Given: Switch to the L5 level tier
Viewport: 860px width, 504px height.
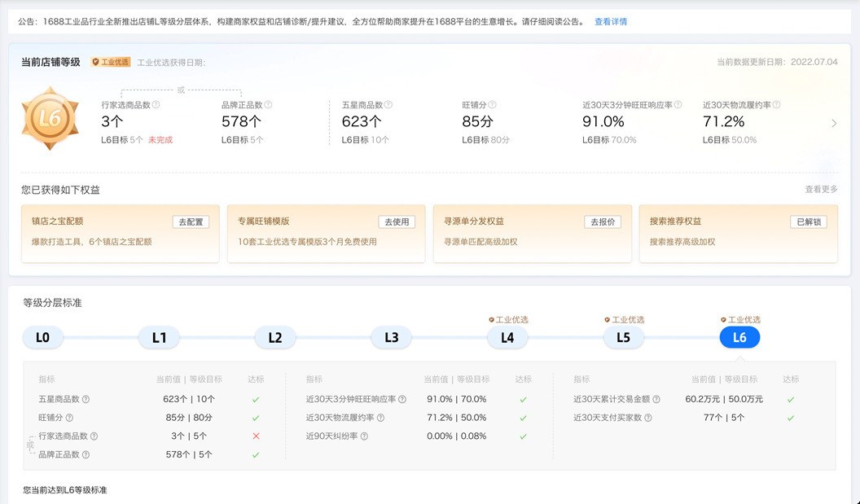Looking at the screenshot, I should [x=623, y=337].
